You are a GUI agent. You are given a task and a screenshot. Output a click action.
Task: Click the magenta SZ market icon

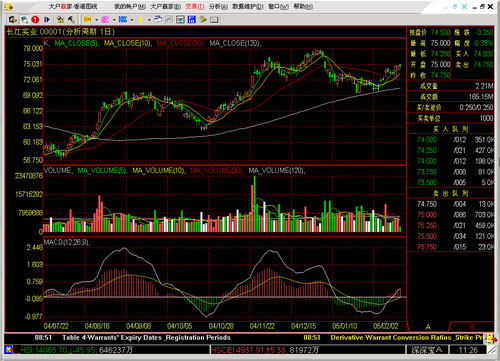(x=105, y=20)
